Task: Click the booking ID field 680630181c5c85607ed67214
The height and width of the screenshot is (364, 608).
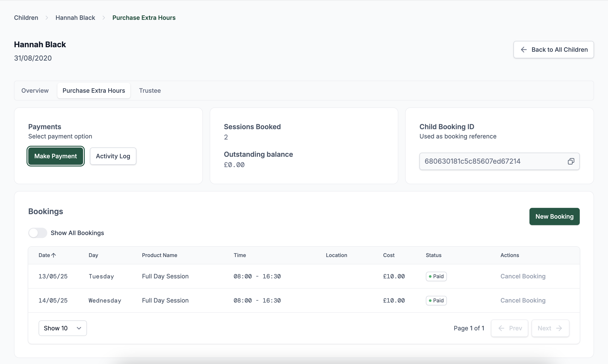Action: click(499, 161)
